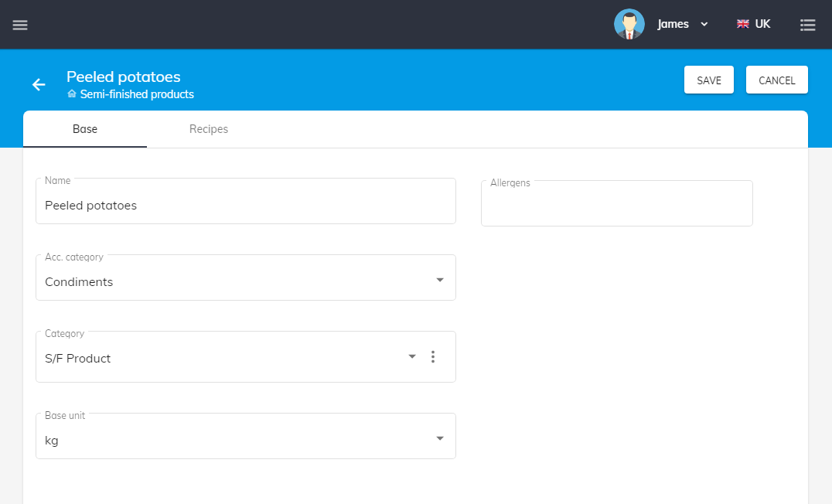Click the home icon in the breadcrumb
Screen dimensions: 832x504
[72, 94]
